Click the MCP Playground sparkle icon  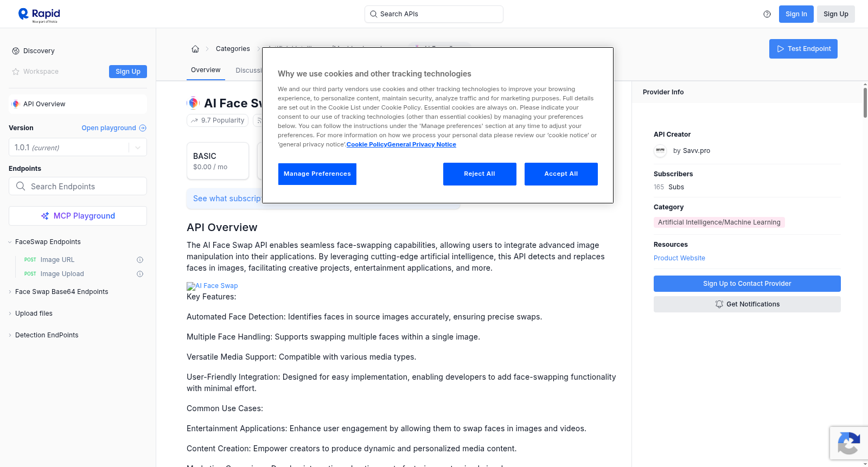click(45, 216)
